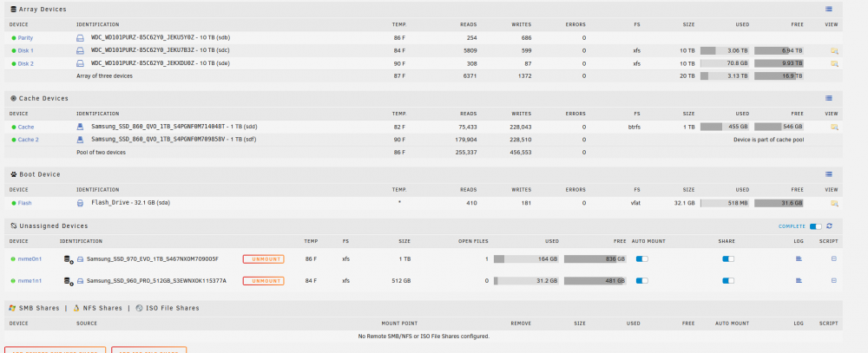Toggle Auto Mount for nvme1n1
The image size is (868, 353).
(642, 280)
